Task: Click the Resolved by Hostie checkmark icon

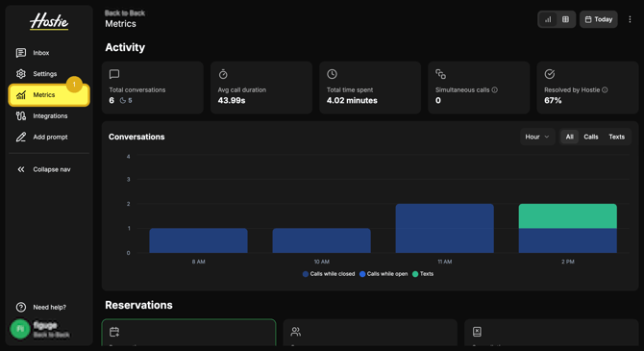Action: (x=550, y=74)
